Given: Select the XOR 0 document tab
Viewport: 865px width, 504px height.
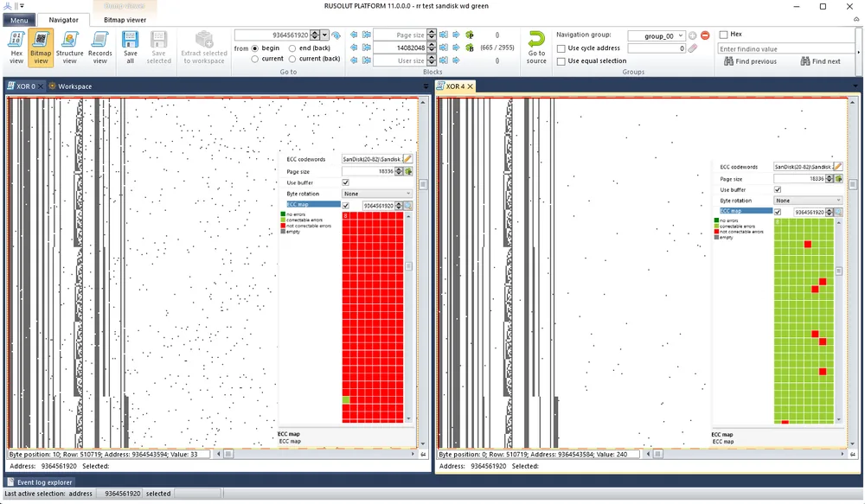Looking at the screenshot, I should coord(25,86).
